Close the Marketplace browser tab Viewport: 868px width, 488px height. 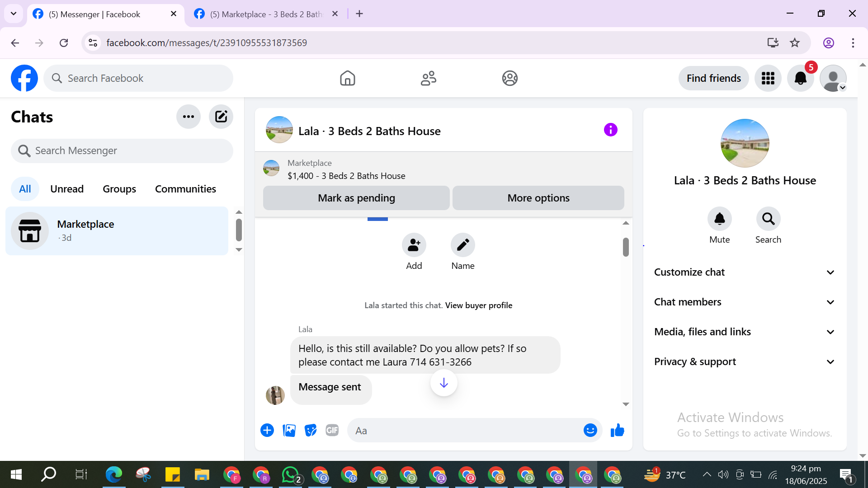pos(335,14)
